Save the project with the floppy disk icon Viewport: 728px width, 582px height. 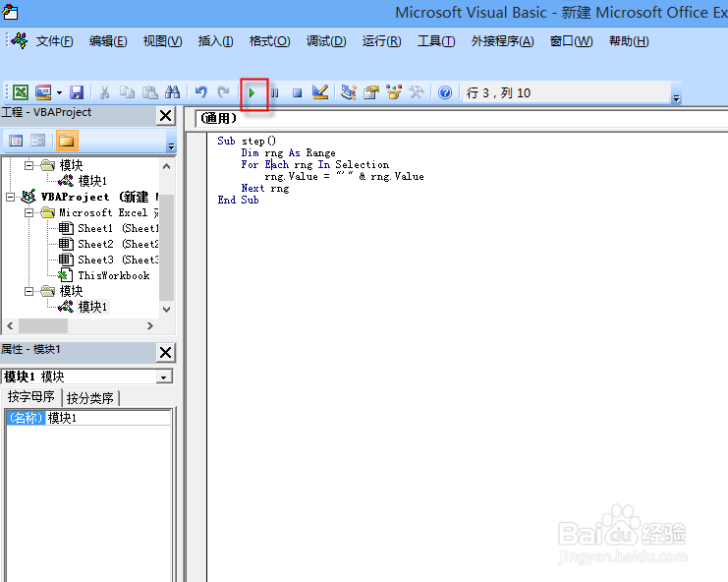pos(77,92)
